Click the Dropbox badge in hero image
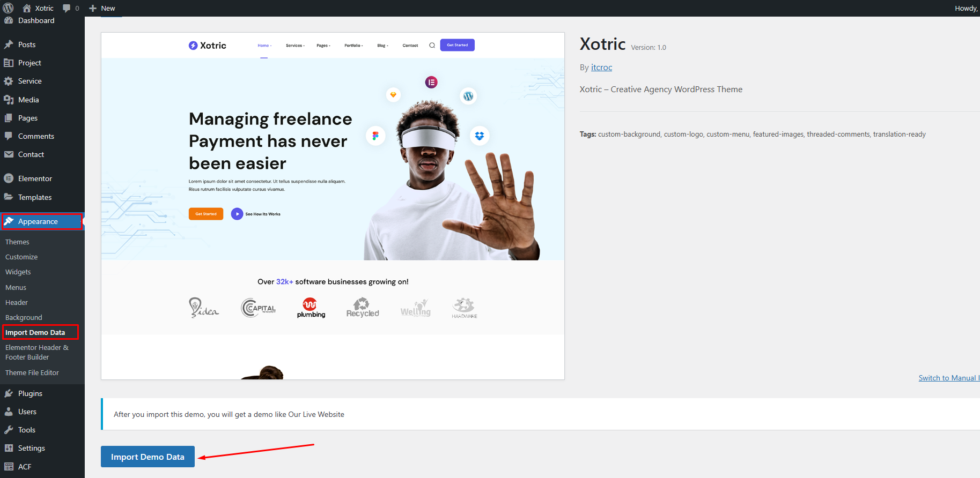 [x=480, y=136]
